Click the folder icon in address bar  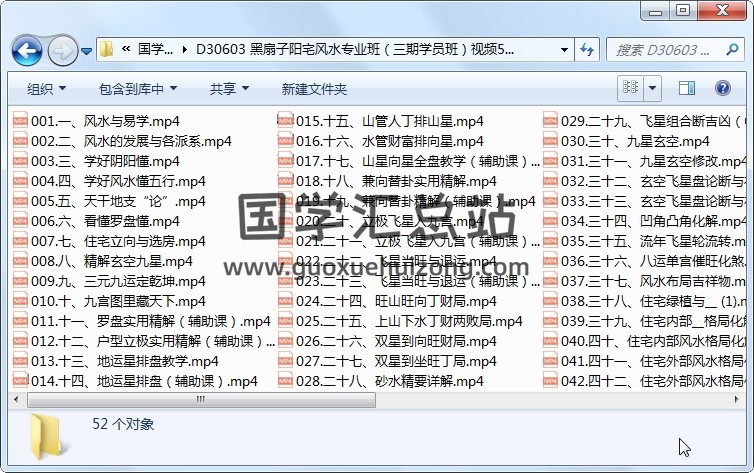tap(107, 49)
